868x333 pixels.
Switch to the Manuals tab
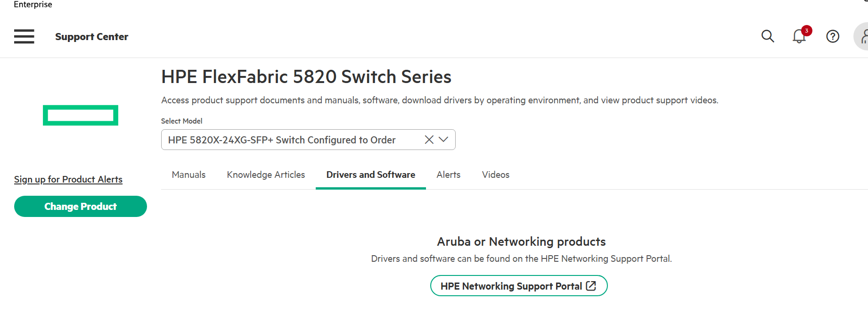tap(188, 175)
